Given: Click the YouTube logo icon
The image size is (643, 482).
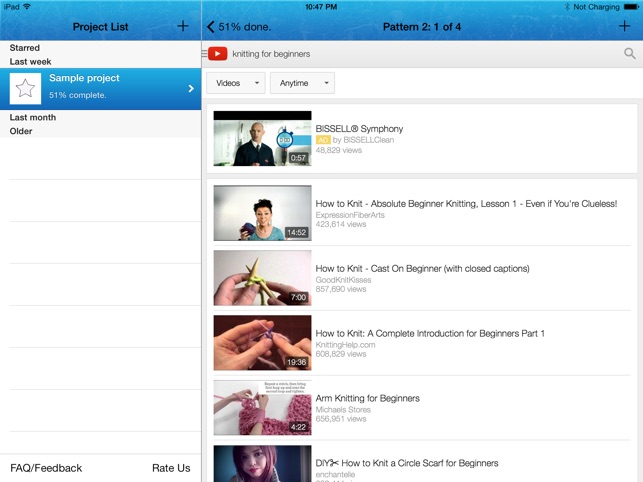Looking at the screenshot, I should pyautogui.click(x=217, y=54).
